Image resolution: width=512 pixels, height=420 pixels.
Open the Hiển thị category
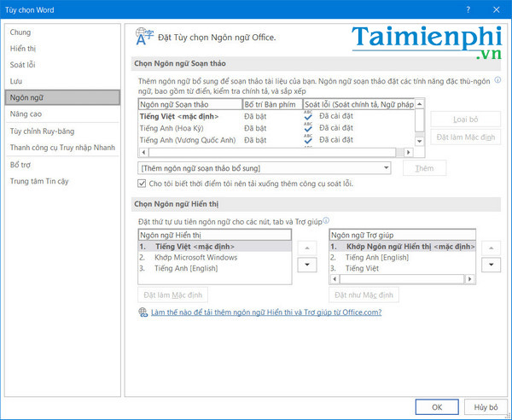62,49
